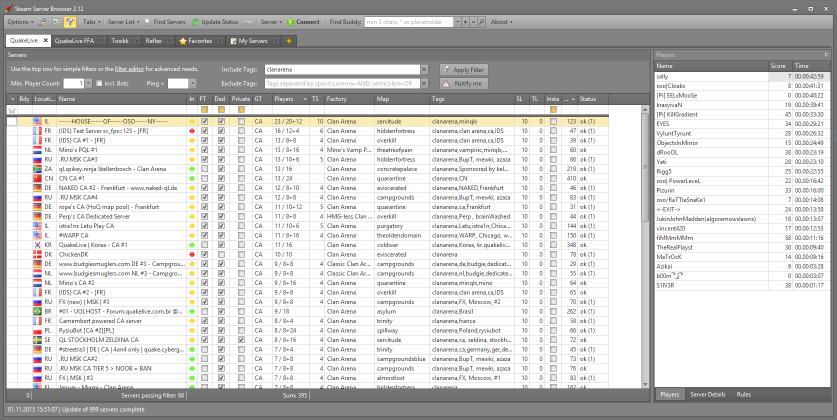Open the Server Details tab
This screenshot has height=420, width=837.
click(707, 396)
